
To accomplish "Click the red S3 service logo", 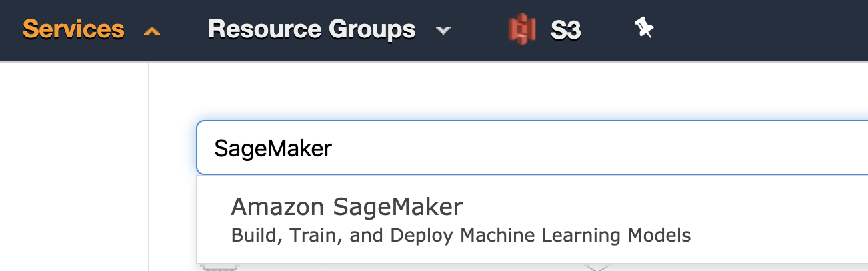I will [x=522, y=30].
